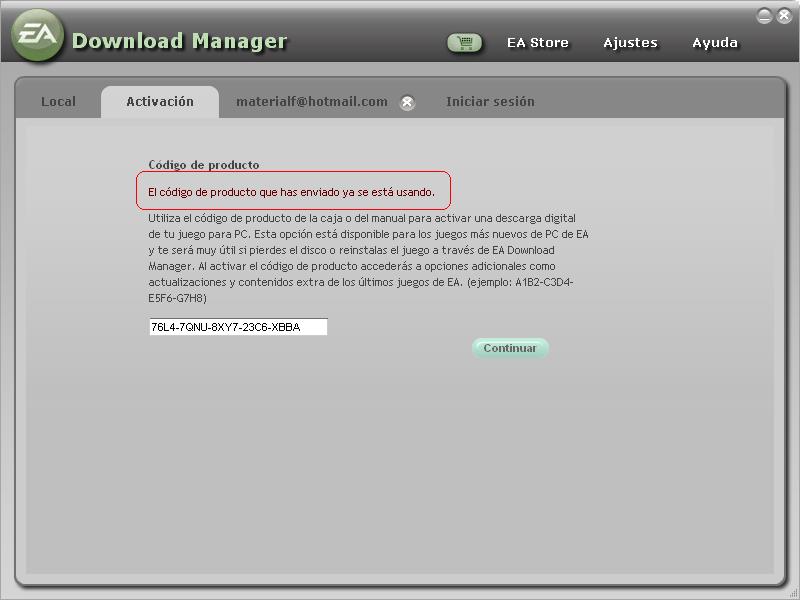Screen dimensions: 800x600
Task: Click the EA logo icon
Action: [x=38, y=35]
